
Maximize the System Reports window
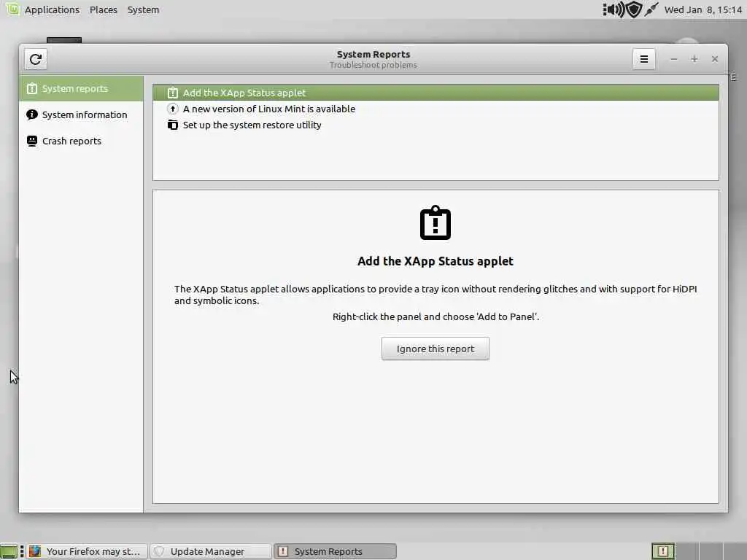(694, 59)
